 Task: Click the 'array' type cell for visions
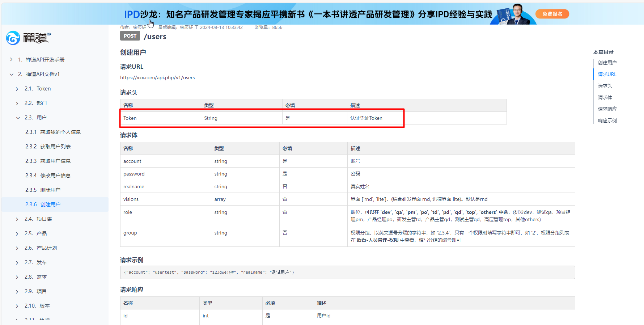coord(245,199)
